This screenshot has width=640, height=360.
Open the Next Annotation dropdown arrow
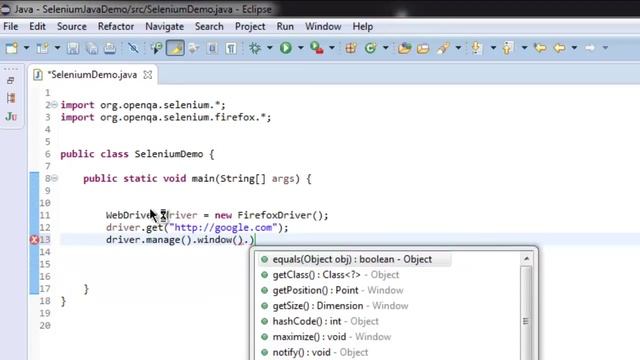click(493, 48)
